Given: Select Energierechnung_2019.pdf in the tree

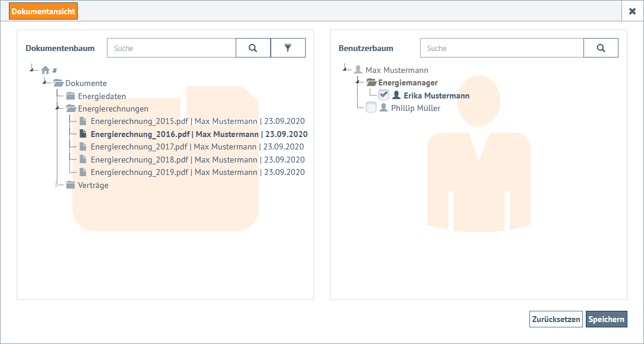Looking at the screenshot, I should [197, 173].
